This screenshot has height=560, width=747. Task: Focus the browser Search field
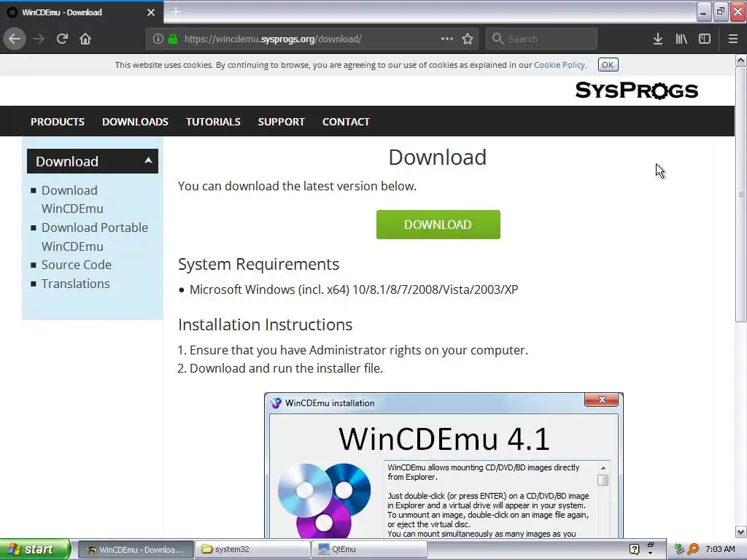coord(542,39)
